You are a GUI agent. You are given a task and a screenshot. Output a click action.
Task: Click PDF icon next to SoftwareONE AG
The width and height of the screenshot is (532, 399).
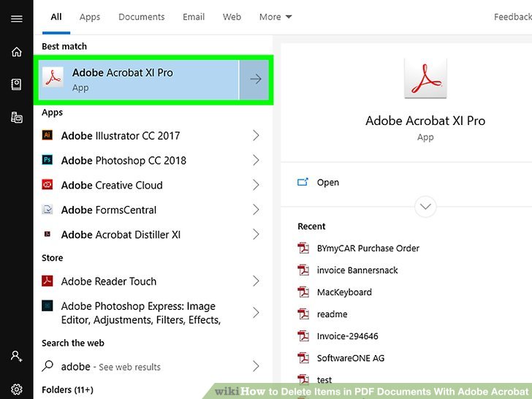coord(303,358)
